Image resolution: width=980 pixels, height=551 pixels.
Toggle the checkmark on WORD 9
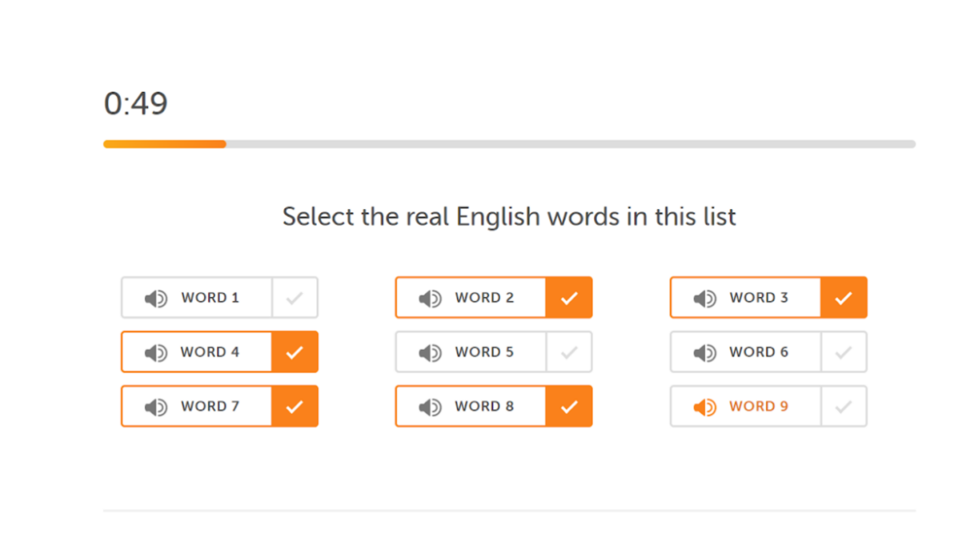(843, 407)
